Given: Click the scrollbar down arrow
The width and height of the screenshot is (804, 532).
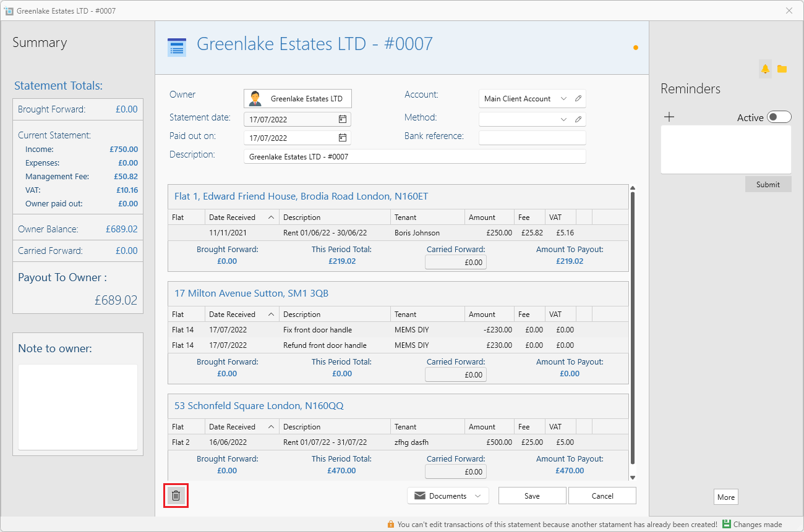Looking at the screenshot, I should 632,477.
